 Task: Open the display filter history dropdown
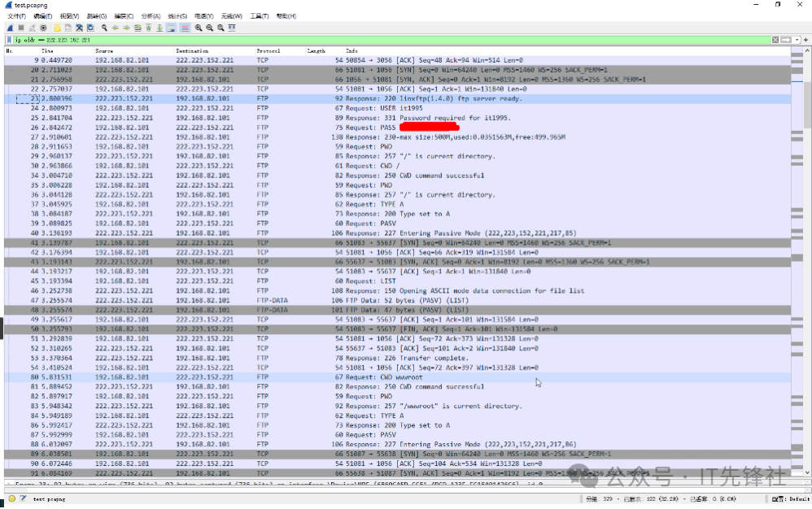point(797,39)
